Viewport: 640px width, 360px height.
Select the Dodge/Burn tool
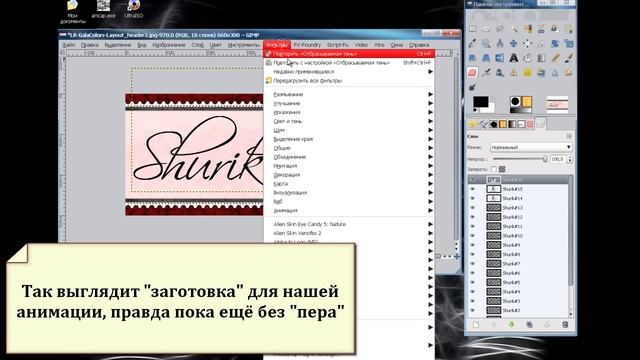472,87
